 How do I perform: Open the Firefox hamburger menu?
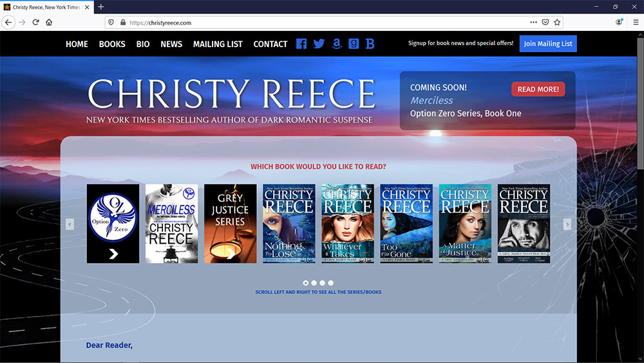(636, 22)
